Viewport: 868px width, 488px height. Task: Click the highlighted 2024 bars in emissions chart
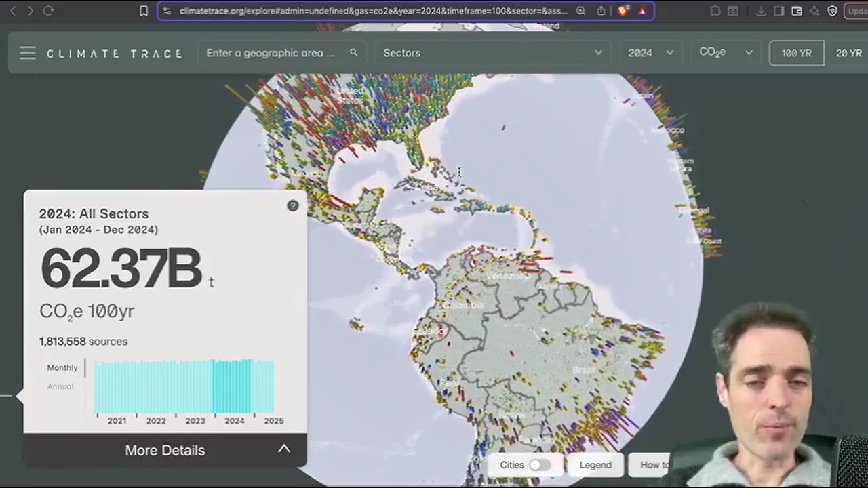233,386
